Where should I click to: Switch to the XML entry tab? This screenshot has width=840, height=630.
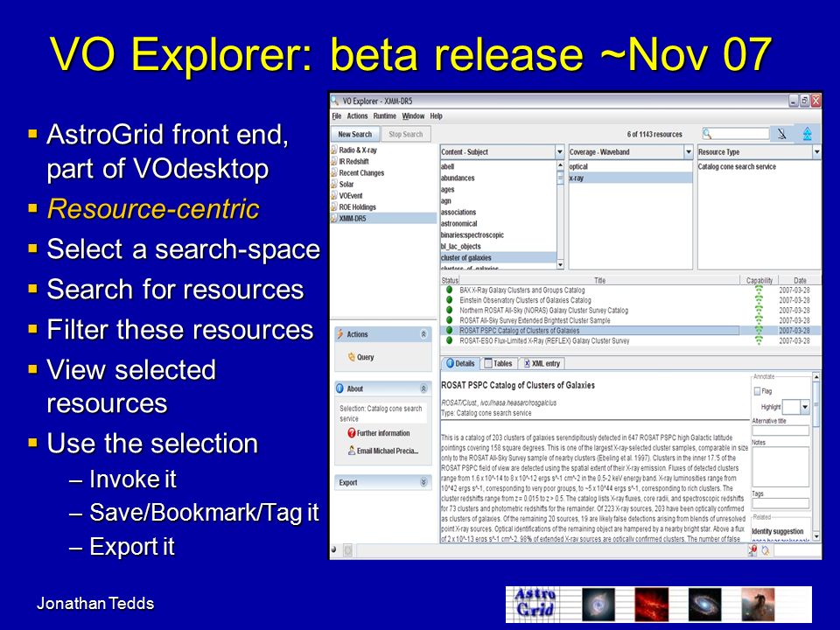541,363
